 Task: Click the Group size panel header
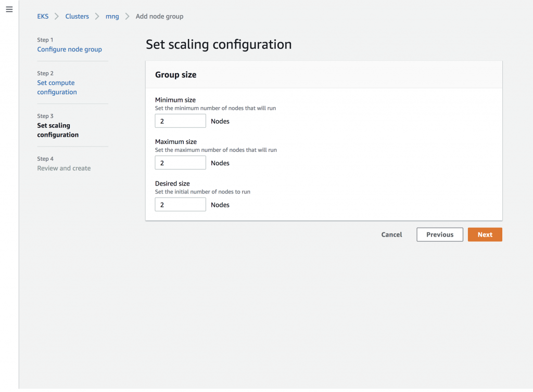click(x=176, y=75)
